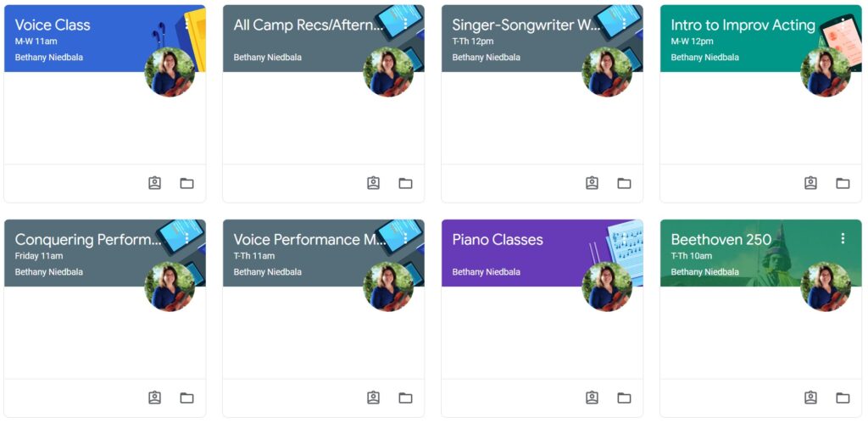The width and height of the screenshot is (868, 423).
Task: Click Bethany Niedbala name on Beethoven 250
Action: (x=704, y=272)
